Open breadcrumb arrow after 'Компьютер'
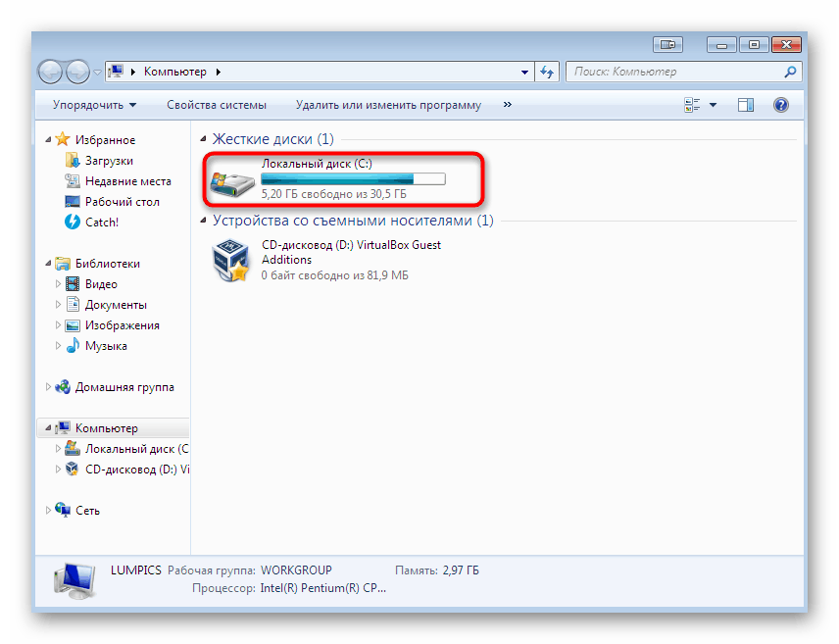839x644 pixels. pyautogui.click(x=219, y=72)
